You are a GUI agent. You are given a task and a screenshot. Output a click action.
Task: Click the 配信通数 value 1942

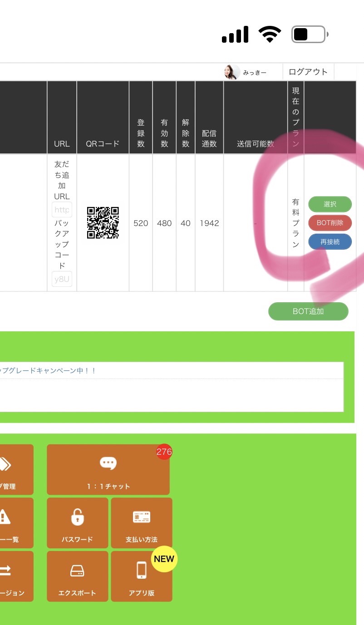[209, 223]
